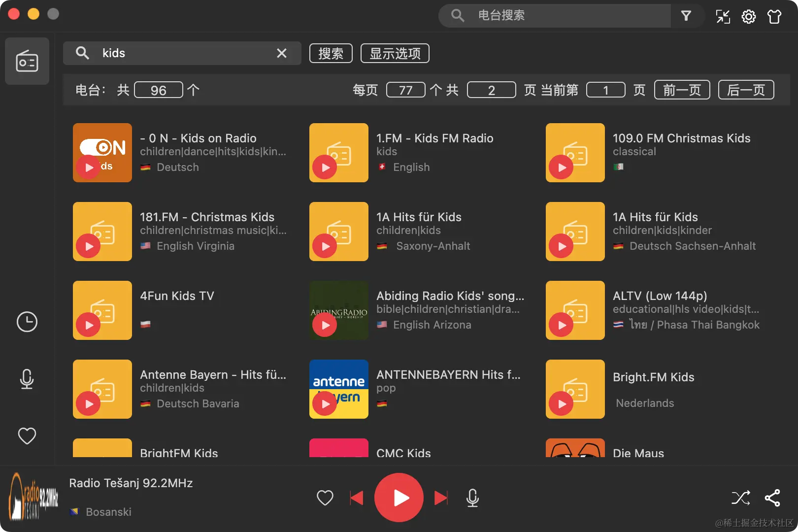Click the English Virginia label
Image resolution: width=798 pixels, height=532 pixels.
pos(196,246)
